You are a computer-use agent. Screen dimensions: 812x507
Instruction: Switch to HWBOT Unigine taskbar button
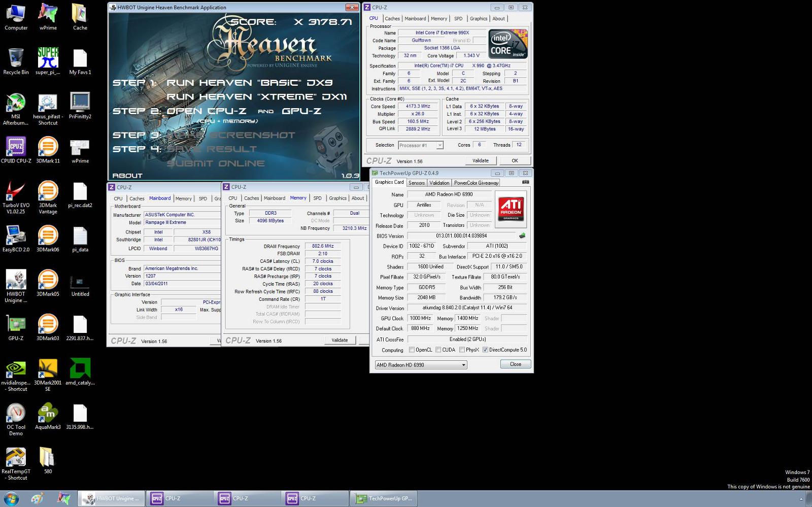(x=112, y=498)
